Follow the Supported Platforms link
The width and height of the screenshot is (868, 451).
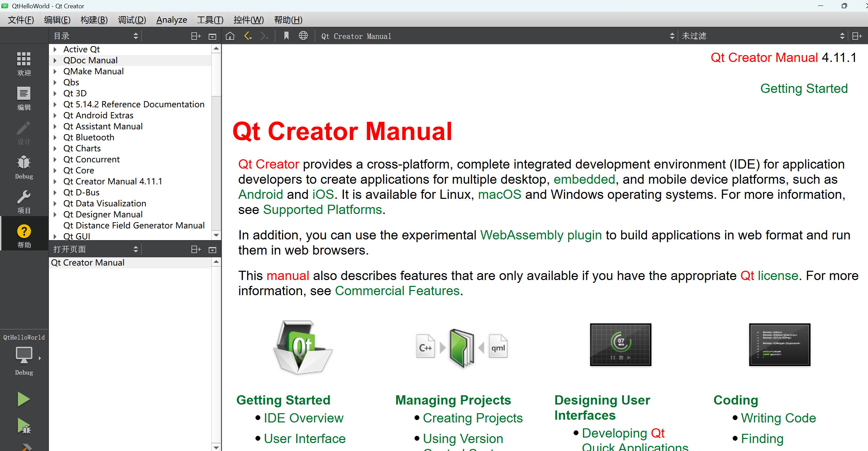tap(323, 210)
